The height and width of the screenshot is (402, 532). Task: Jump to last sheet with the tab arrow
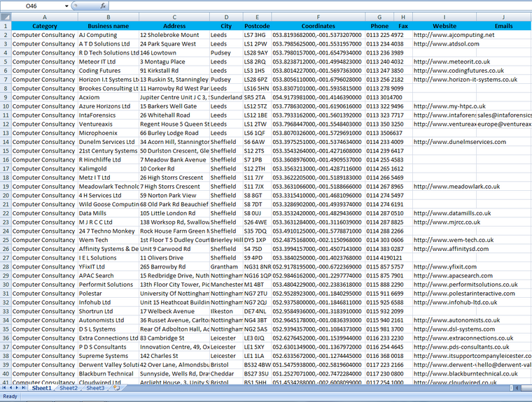23,387
